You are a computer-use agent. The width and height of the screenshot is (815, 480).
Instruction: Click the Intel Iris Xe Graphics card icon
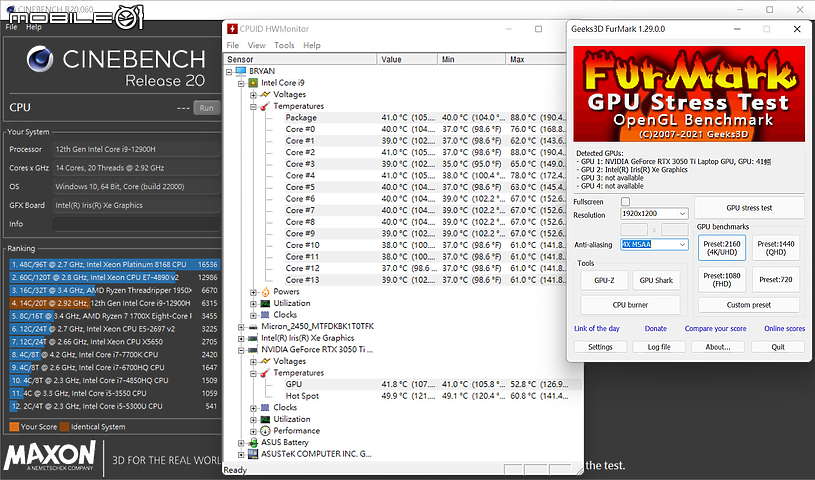tap(253, 338)
